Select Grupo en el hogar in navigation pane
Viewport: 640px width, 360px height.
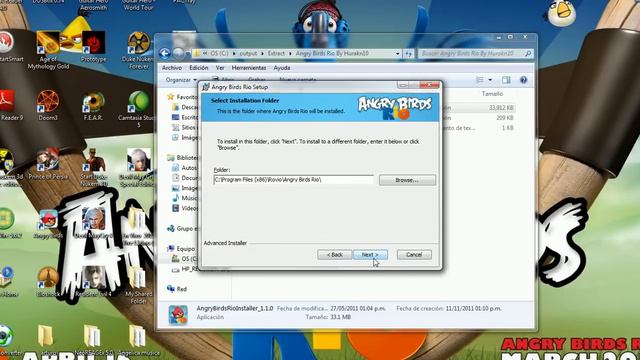(x=182, y=229)
